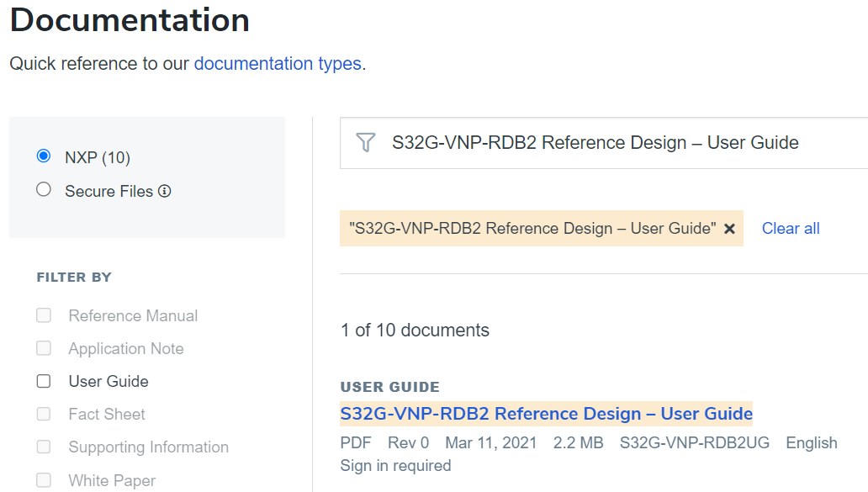Image resolution: width=868 pixels, height=492 pixels.
Task: Click the 'FILTER BY' heading
Action: pyautogui.click(x=74, y=278)
